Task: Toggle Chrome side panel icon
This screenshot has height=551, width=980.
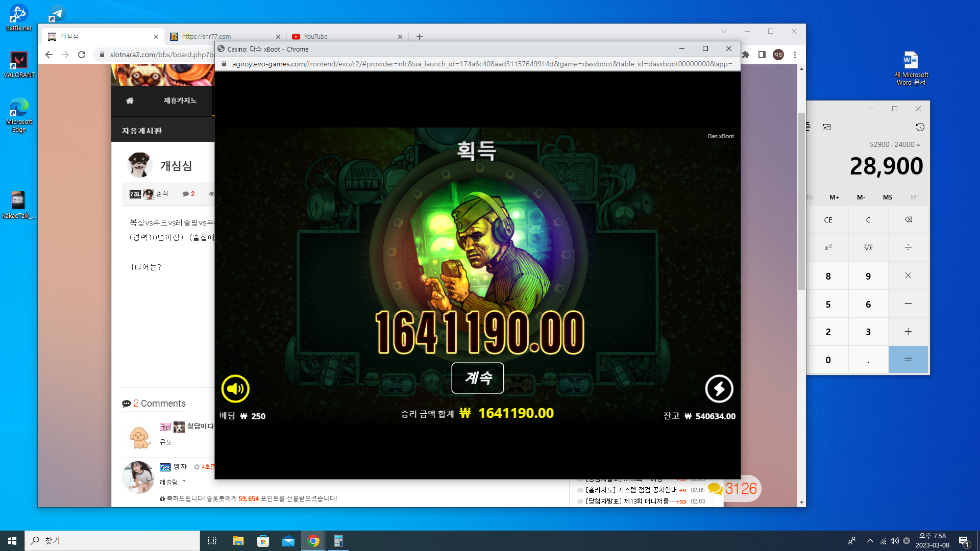Action: [762, 55]
